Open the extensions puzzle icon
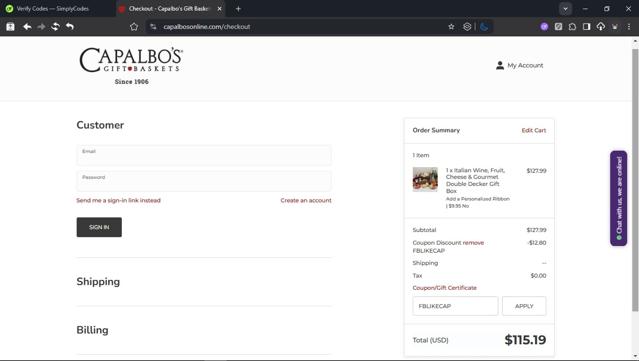The width and height of the screenshot is (639, 361). [572, 26]
